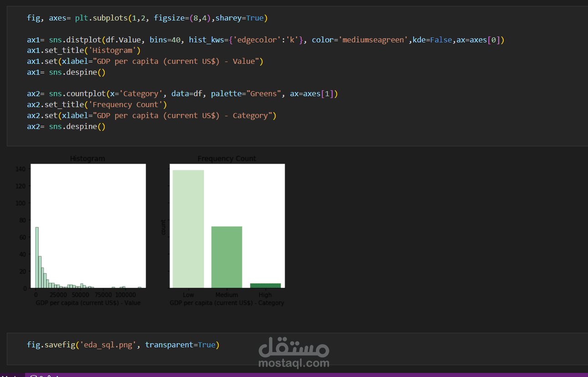Click the ax1.set_title('Histogram') line

click(84, 51)
